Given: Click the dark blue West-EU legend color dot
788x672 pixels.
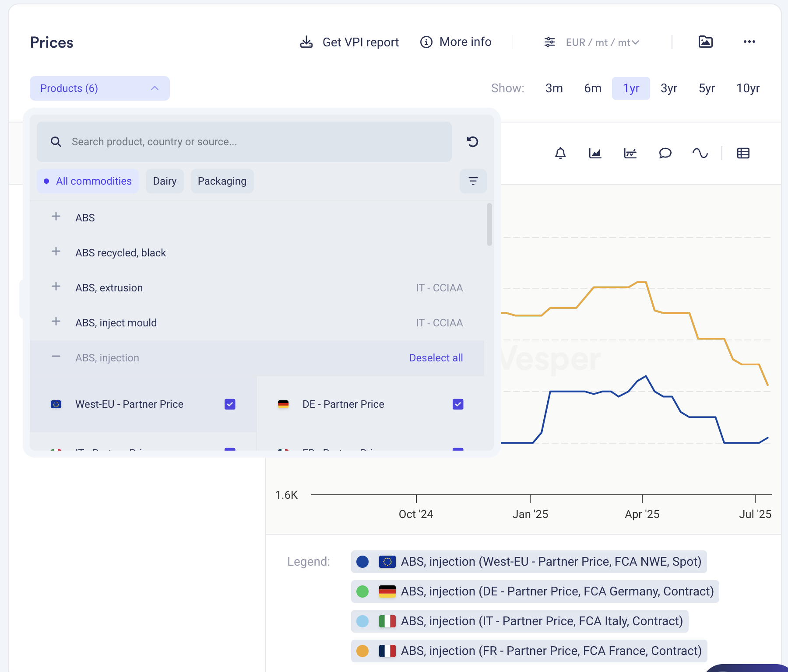Looking at the screenshot, I should coord(362,562).
